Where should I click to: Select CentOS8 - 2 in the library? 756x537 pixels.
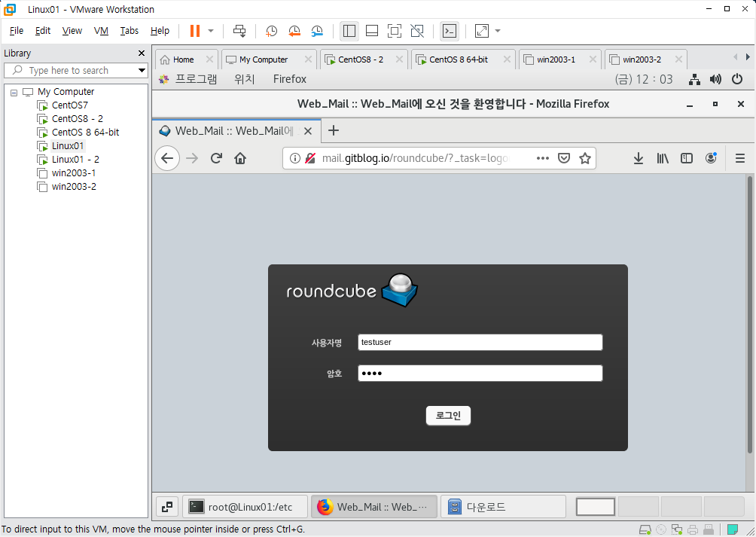77,118
